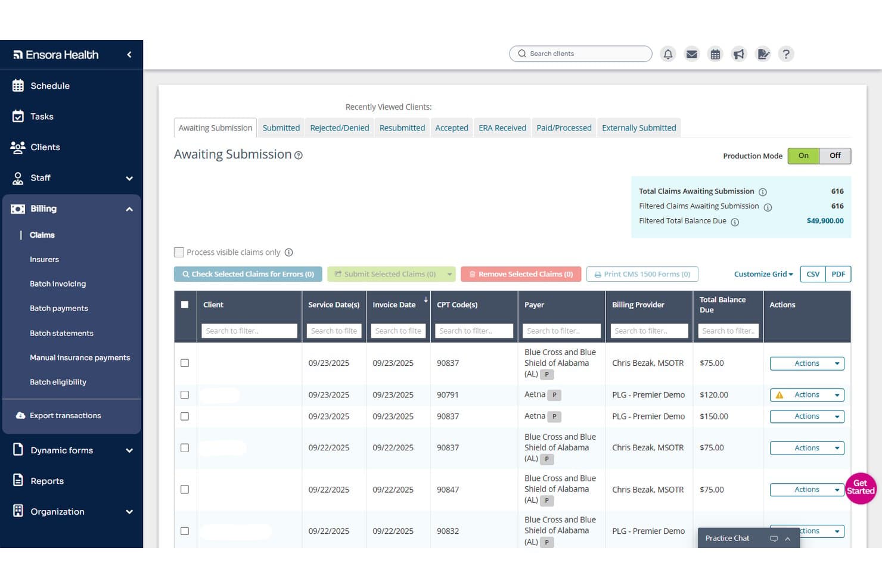Collapse the Ensora Health sidebar arrow
This screenshot has width=882, height=588.
click(129, 55)
